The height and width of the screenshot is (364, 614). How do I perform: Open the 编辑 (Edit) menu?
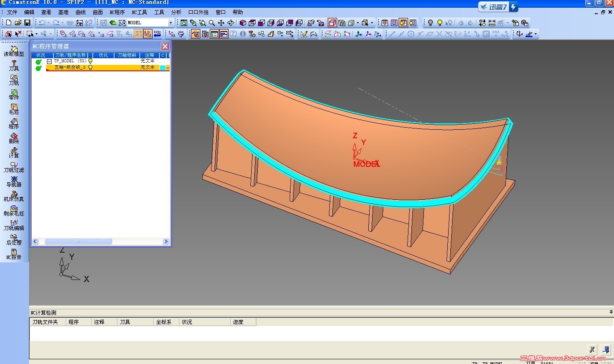point(29,12)
